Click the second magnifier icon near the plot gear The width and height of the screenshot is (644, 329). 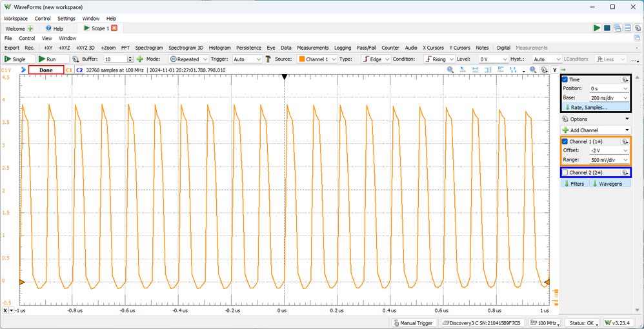(x=533, y=70)
